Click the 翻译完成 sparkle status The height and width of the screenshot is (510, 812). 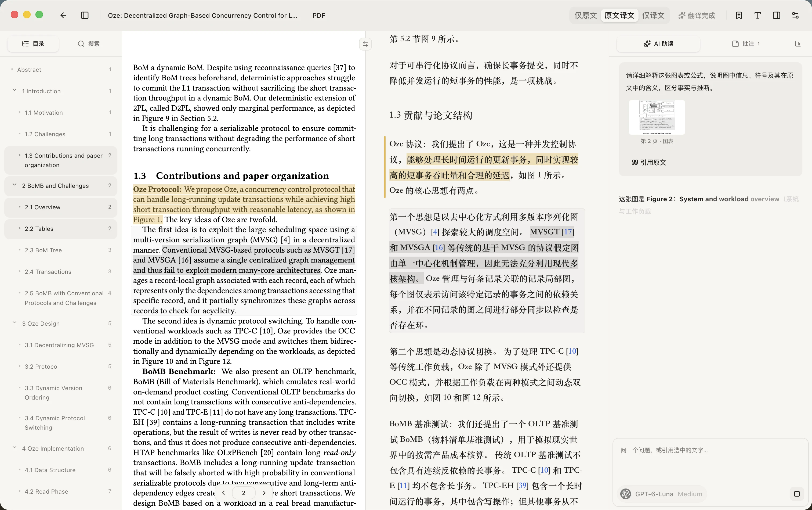point(697,16)
